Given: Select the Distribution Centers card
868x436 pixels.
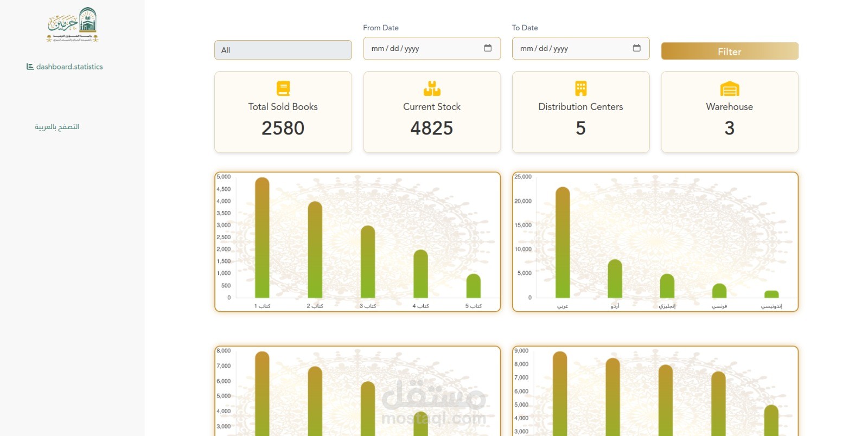Looking at the screenshot, I should (580, 112).
